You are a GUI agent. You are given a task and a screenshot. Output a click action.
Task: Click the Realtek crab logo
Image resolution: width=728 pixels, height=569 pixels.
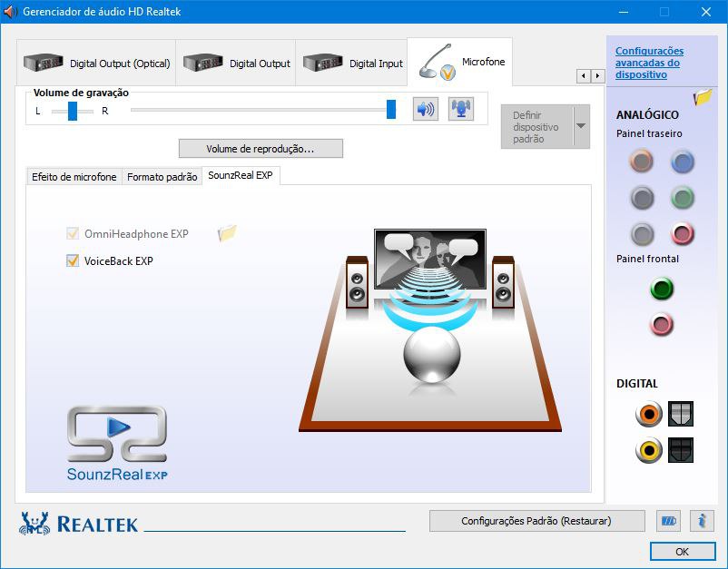[x=34, y=524]
